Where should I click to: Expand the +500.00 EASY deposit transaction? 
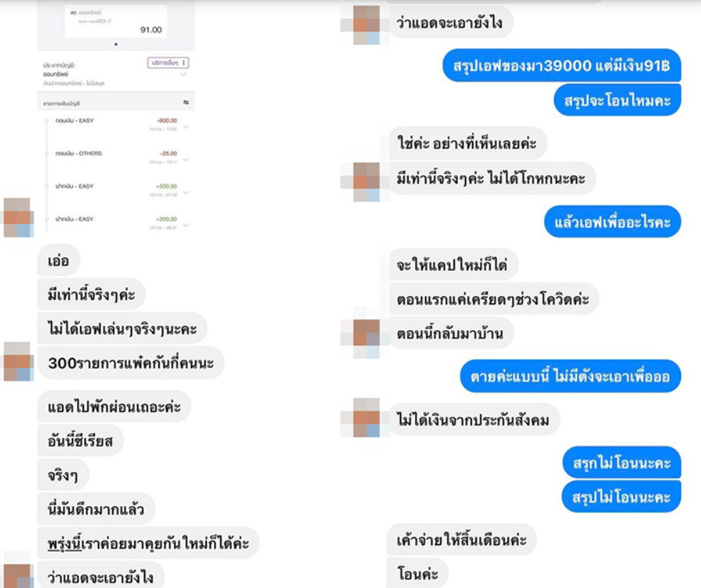[x=186, y=192]
